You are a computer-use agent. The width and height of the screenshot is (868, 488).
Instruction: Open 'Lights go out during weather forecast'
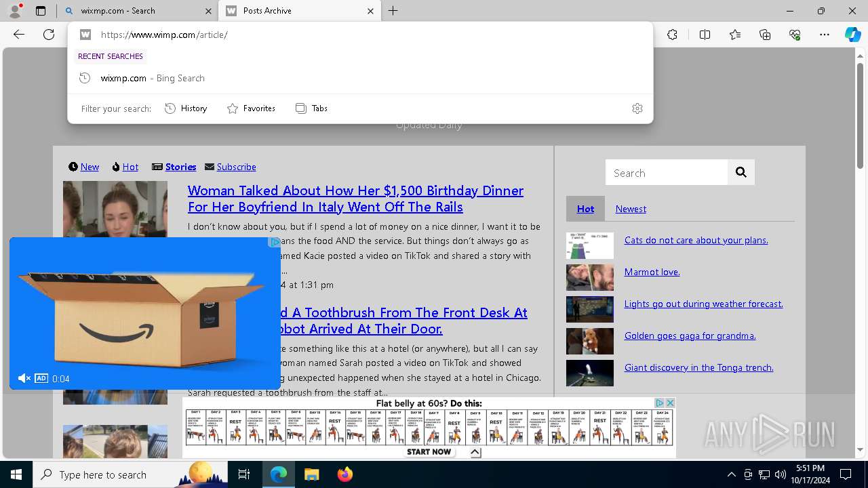pos(703,304)
